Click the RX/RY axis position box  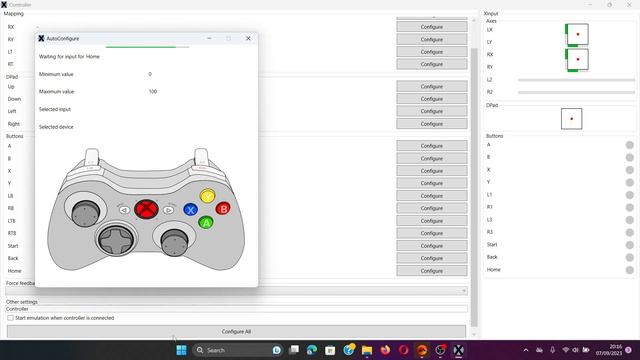pyautogui.click(x=577, y=60)
